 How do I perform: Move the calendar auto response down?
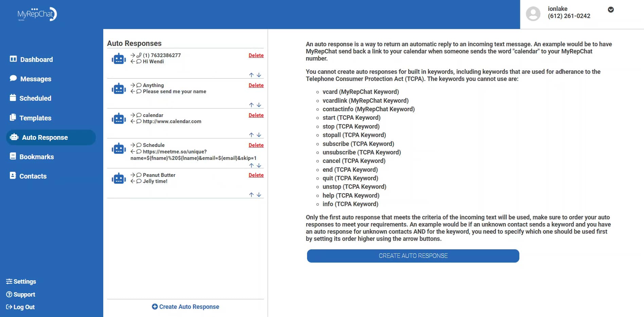(259, 135)
